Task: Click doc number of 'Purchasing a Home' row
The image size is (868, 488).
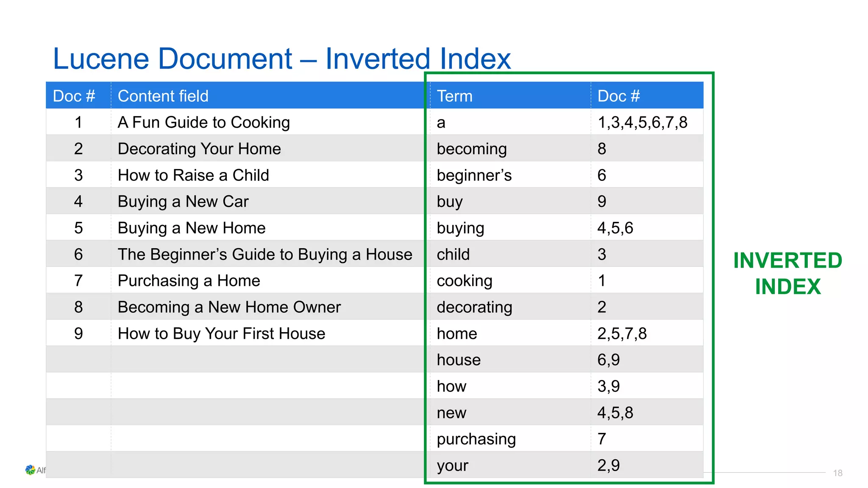Action: click(78, 280)
